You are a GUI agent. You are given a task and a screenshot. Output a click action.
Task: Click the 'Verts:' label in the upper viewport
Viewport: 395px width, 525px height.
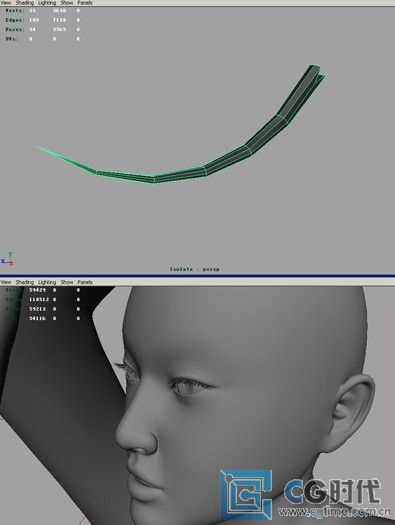tap(14, 10)
